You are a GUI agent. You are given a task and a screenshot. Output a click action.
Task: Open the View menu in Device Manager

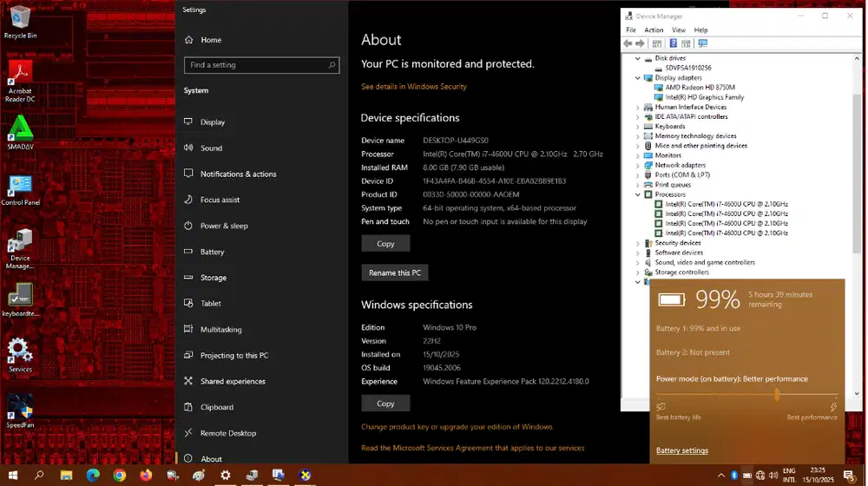(x=678, y=30)
